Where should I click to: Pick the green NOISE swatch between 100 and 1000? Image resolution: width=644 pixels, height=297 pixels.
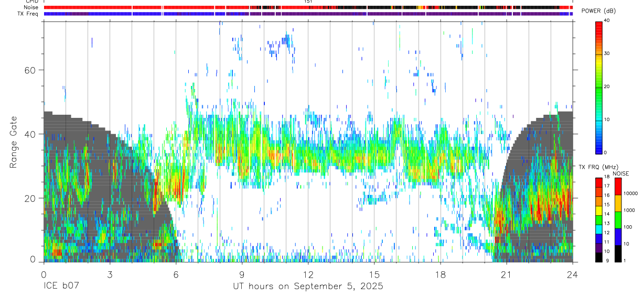[x=618, y=219]
